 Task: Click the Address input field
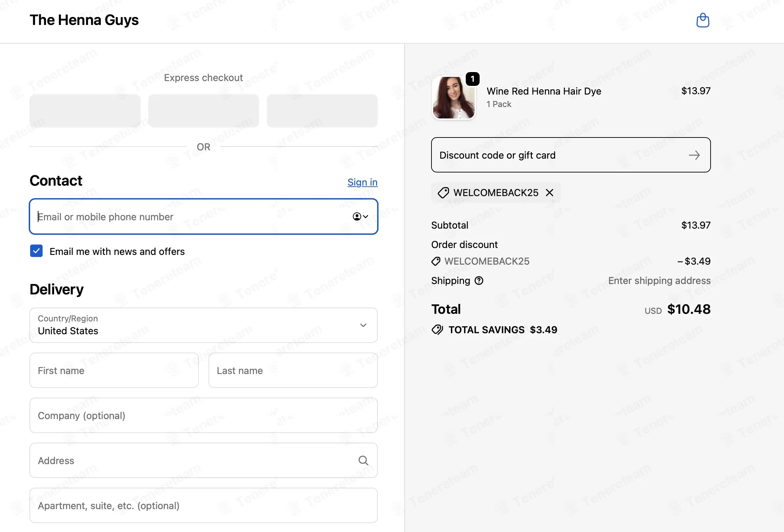coord(204,460)
